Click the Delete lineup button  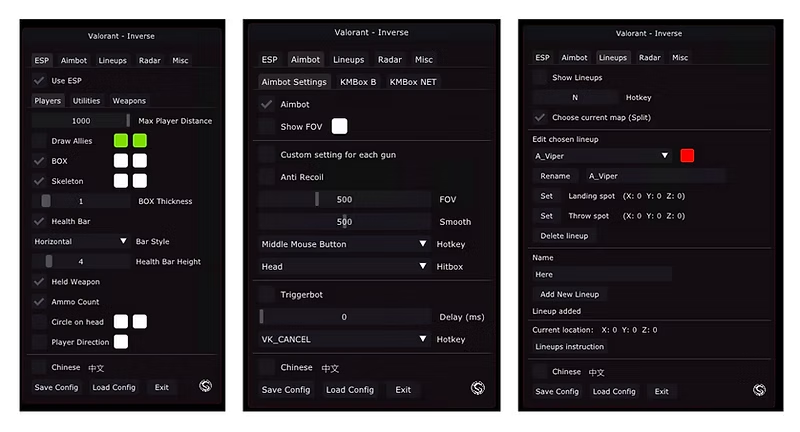click(x=564, y=236)
